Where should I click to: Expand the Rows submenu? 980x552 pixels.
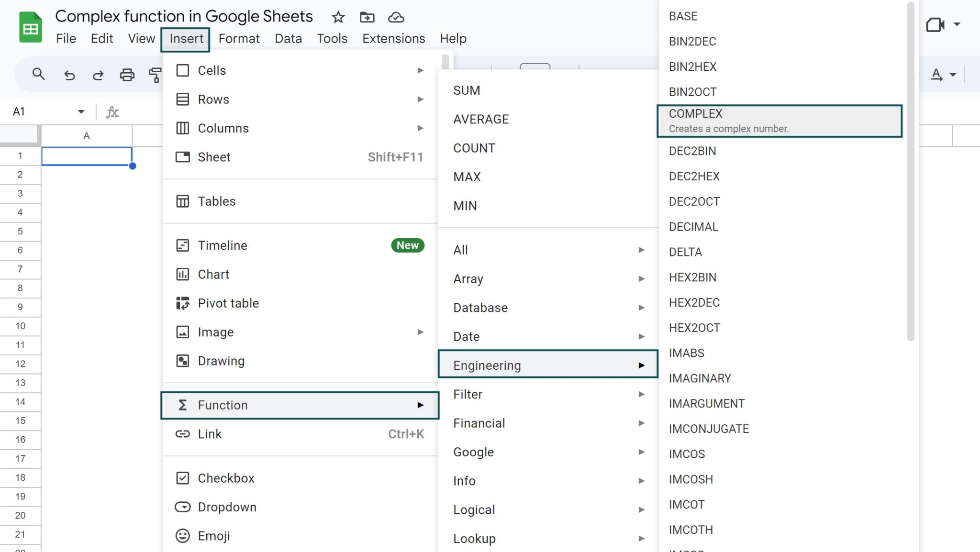301,99
